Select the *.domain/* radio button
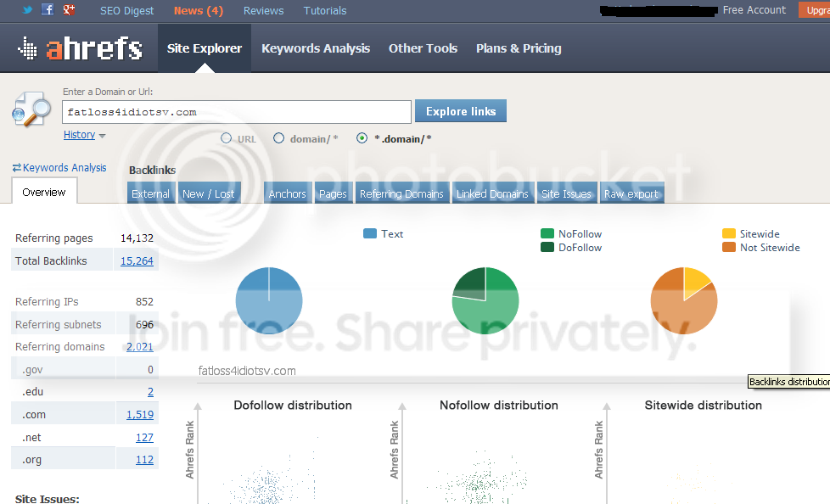The width and height of the screenshot is (830, 504). click(362, 138)
